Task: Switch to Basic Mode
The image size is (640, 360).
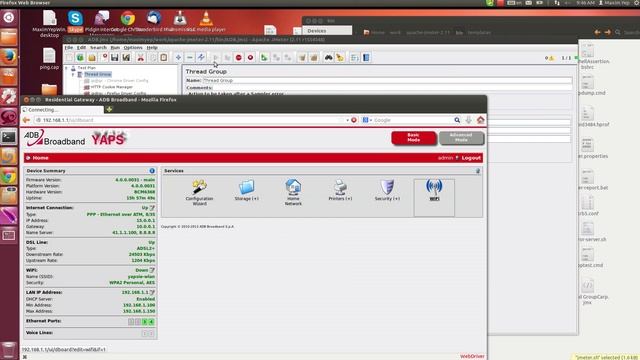Action: tap(413, 138)
